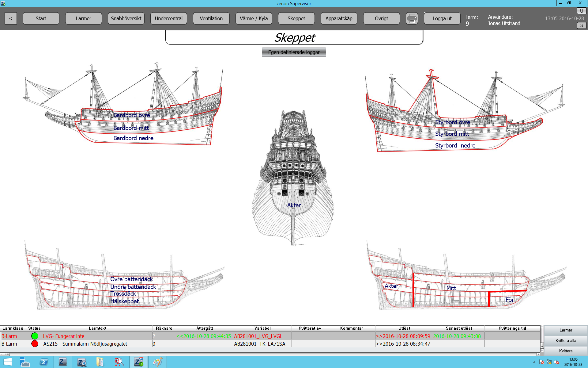The height and width of the screenshot is (368, 588).
Task: Click the printer icon in the toolbar
Action: 412,18
